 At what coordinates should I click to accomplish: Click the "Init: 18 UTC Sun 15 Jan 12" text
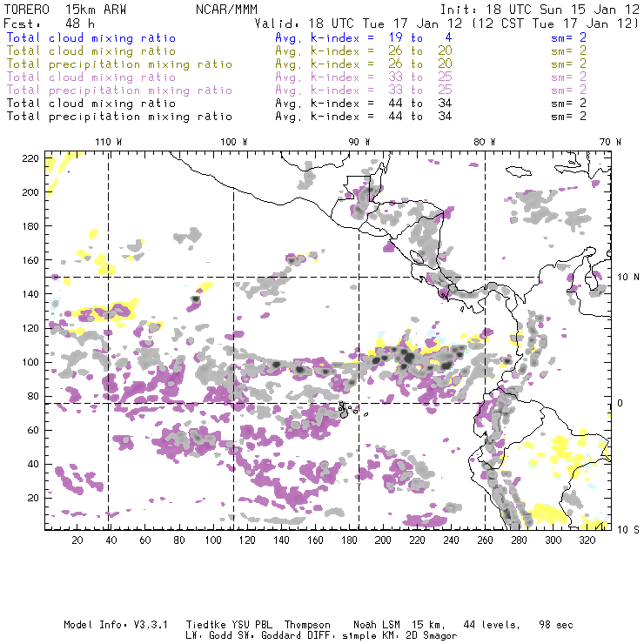540,10
